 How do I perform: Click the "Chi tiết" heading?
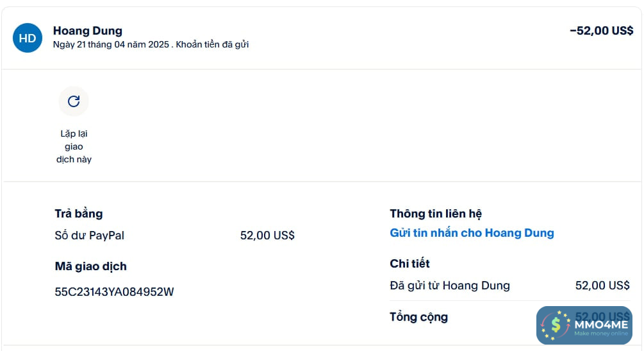pyautogui.click(x=409, y=264)
